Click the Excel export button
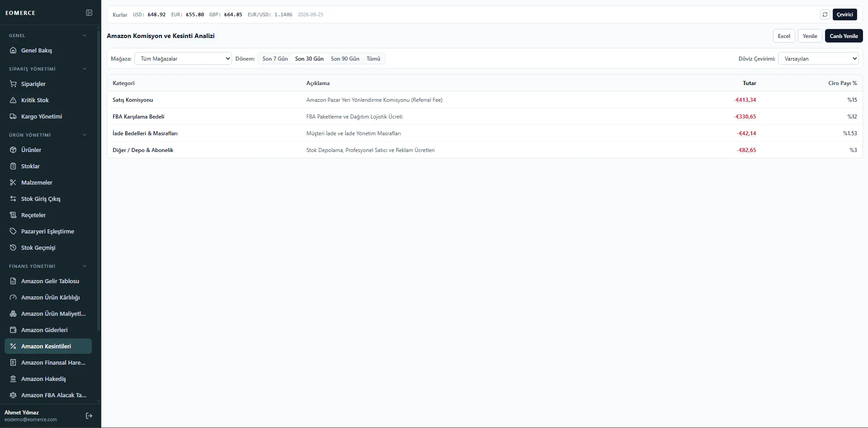 784,36
